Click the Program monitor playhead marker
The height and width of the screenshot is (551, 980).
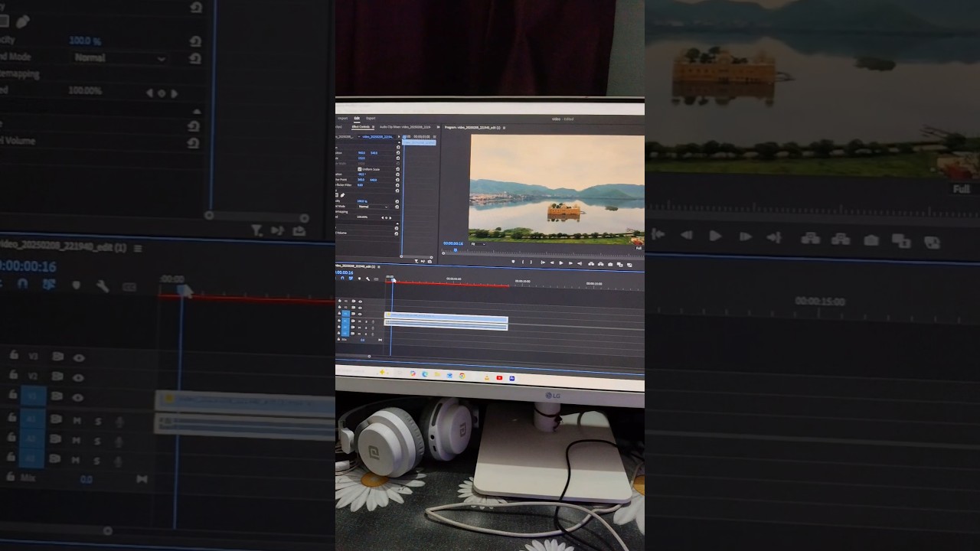pyautogui.click(x=456, y=250)
